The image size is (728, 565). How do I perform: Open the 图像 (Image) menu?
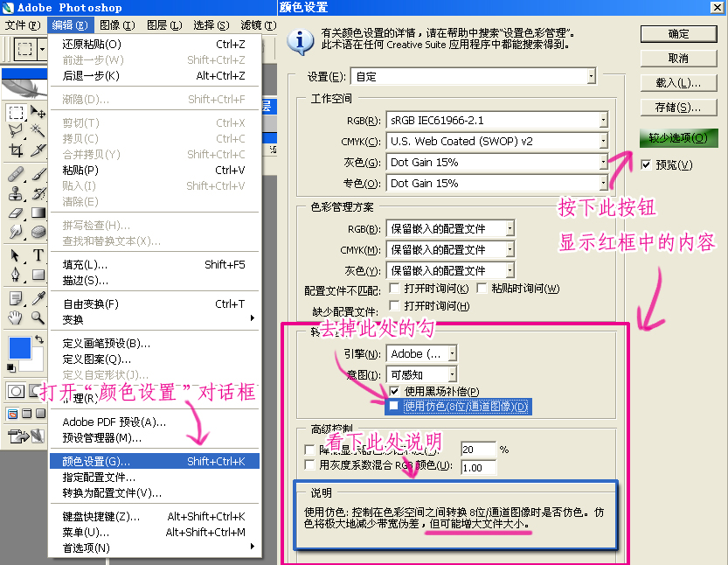pos(117,24)
